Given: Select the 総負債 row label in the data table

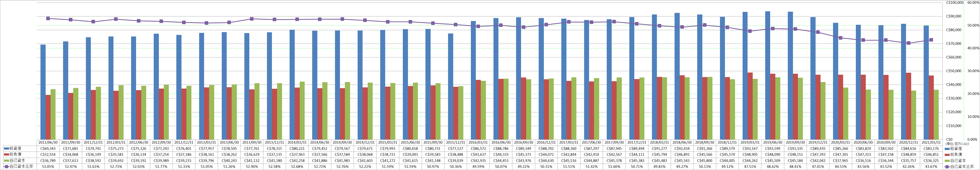Looking at the screenshot, I should pyautogui.click(x=16, y=154).
